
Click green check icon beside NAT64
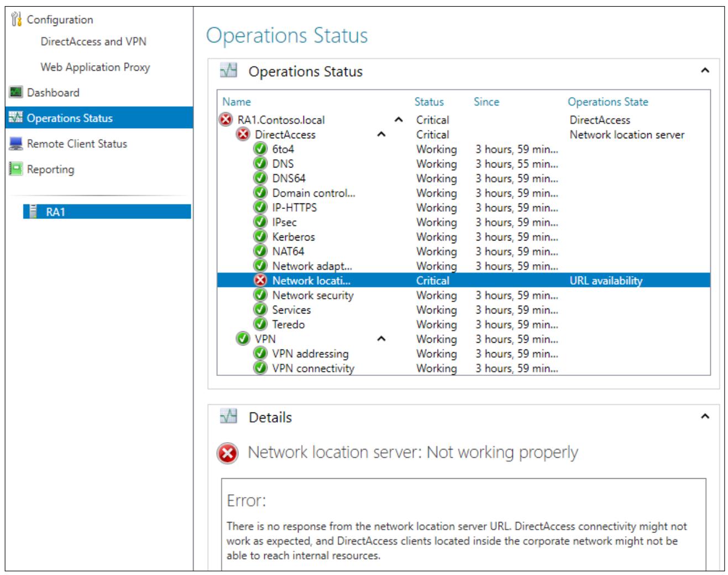[x=260, y=251]
